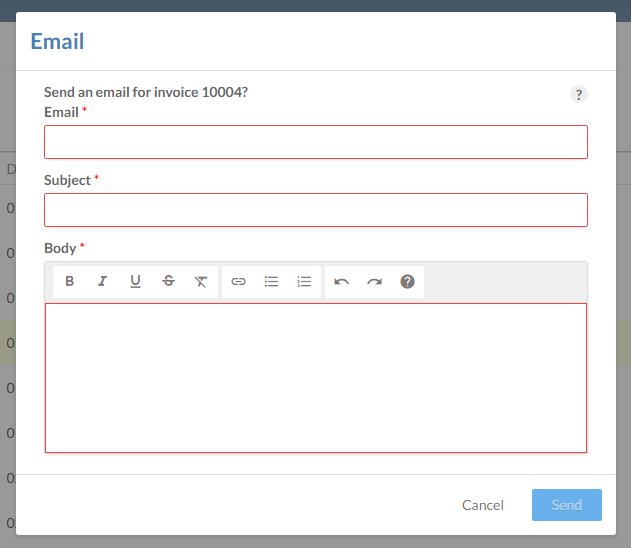Click the Email dialog title
This screenshot has width=631, height=548.
coord(57,41)
